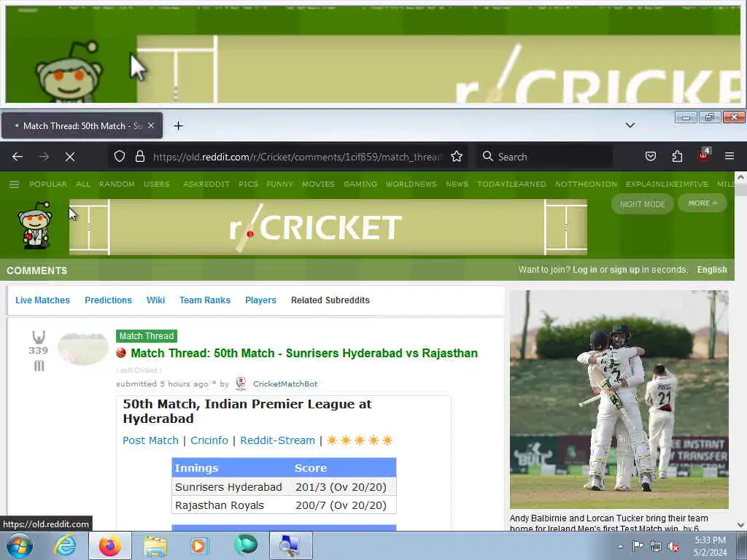The image size is (747, 560).
Task: Click CricketMatchBot's flair avatar icon
Action: (241, 384)
